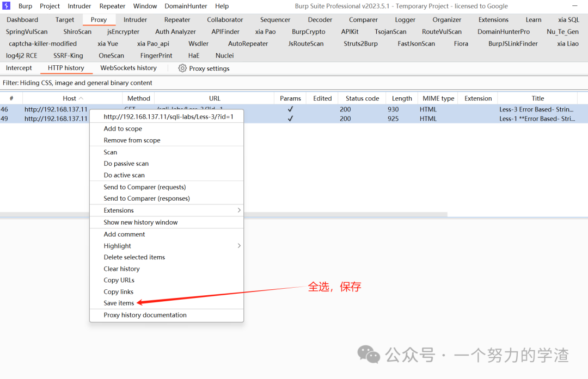Choose Copy URLs
The height and width of the screenshot is (379, 588).
[167, 280]
